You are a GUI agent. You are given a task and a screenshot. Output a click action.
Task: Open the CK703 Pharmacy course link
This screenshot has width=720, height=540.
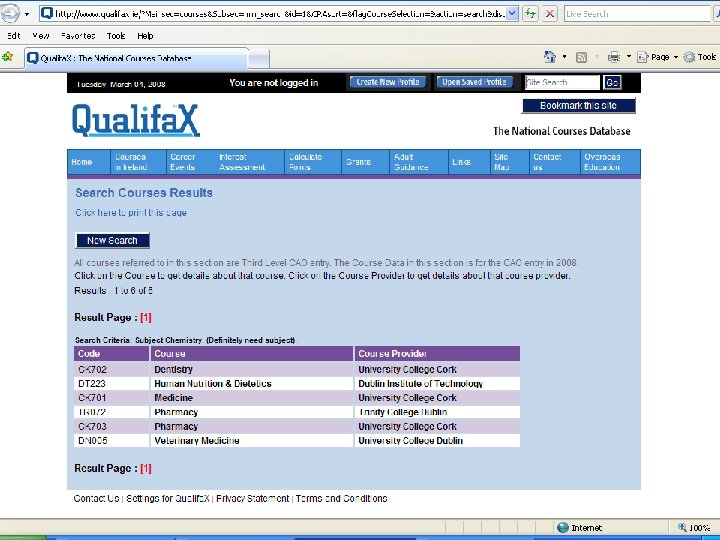[x=176, y=426]
